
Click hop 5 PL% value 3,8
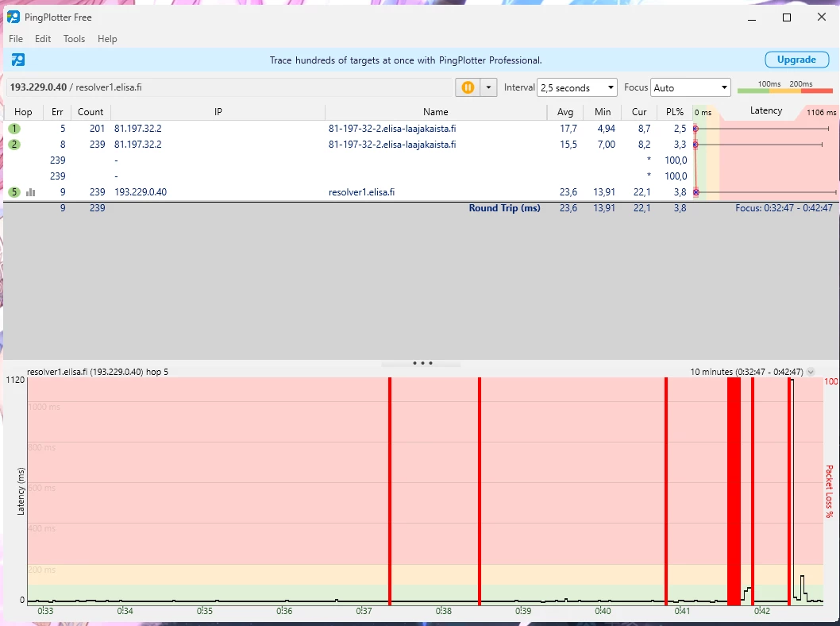tap(680, 192)
